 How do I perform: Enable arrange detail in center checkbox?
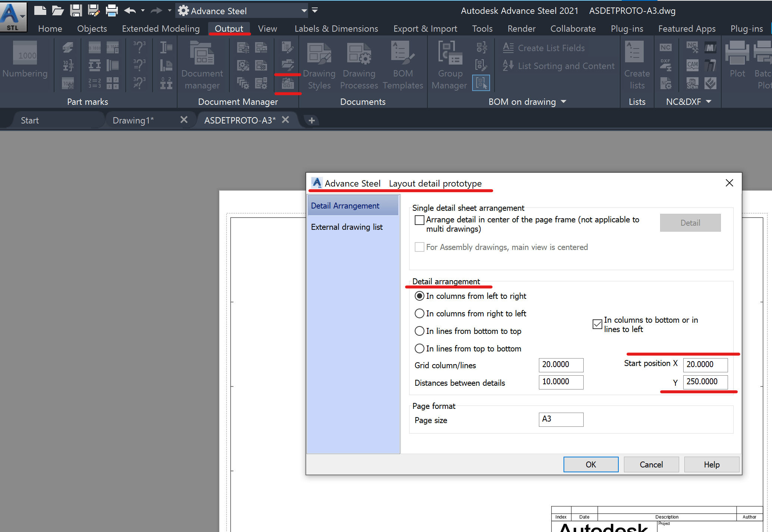tap(420, 220)
